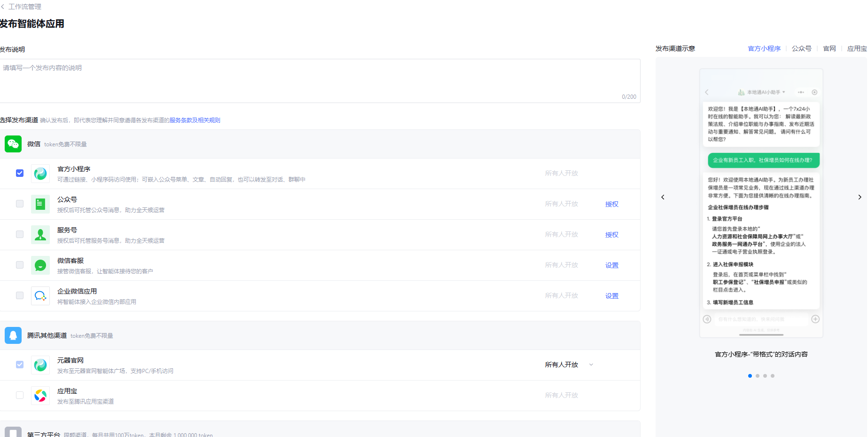
Task: Click the back arrow in phone preview
Action: (x=707, y=92)
